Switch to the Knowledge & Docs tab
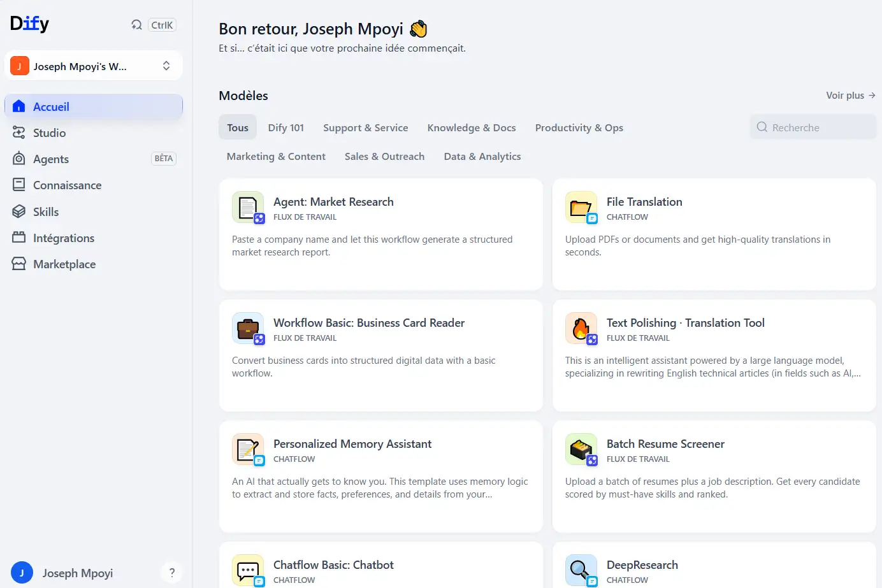The height and width of the screenshot is (588, 882). pos(472,127)
